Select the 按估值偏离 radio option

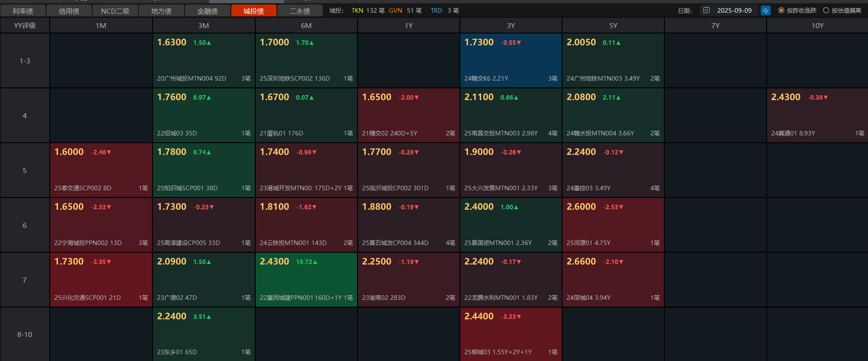coord(826,10)
